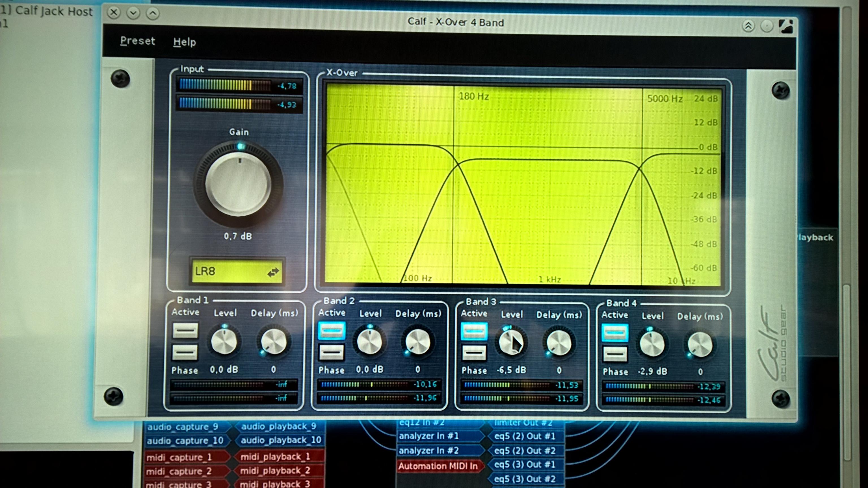
Task: Select eq5 (3) Out #1 port
Action: (x=526, y=465)
